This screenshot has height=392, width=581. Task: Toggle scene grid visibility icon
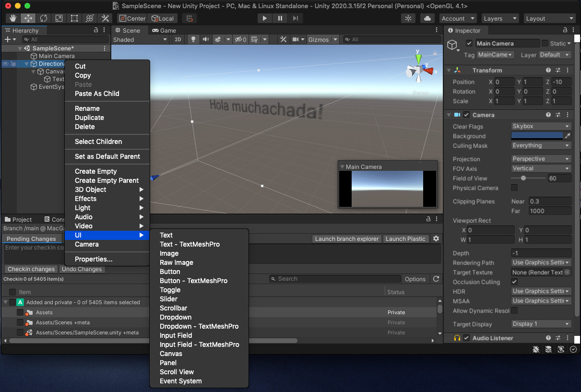(x=255, y=39)
